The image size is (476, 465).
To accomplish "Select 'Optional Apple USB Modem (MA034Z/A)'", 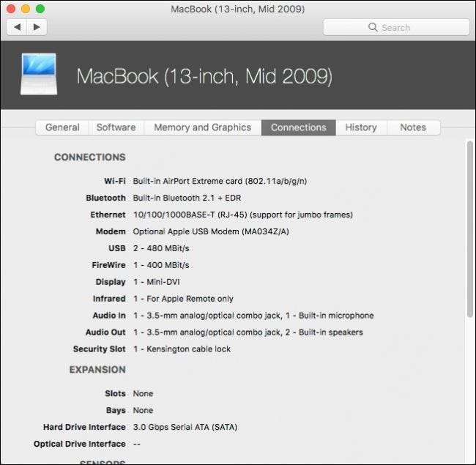I will tap(211, 231).
